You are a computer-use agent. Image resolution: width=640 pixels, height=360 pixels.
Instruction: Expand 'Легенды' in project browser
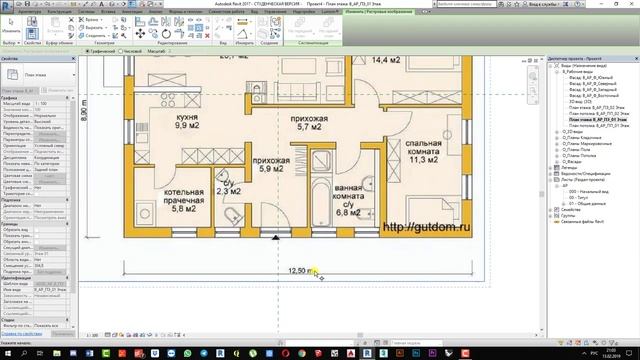[x=551, y=168]
